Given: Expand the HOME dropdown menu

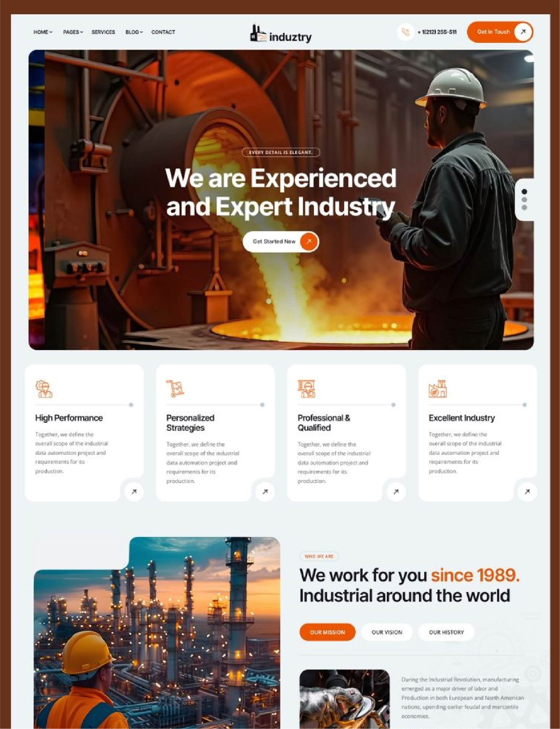Looking at the screenshot, I should click(x=43, y=32).
